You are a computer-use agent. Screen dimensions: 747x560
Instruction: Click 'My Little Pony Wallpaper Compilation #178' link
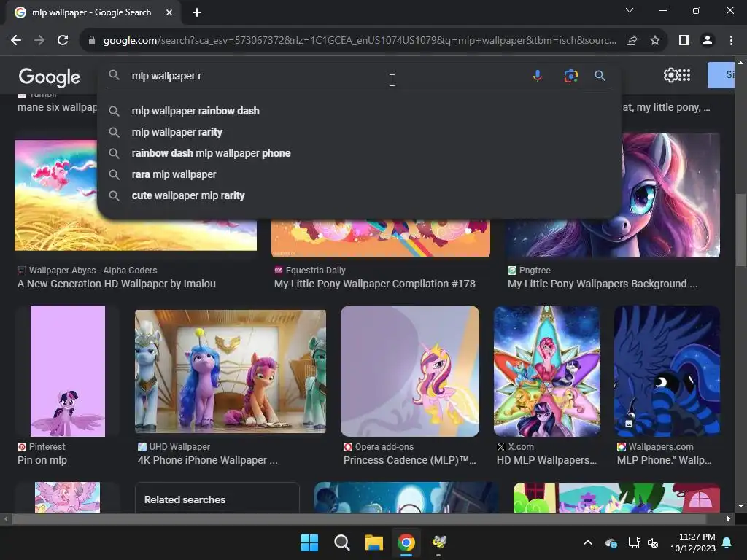(x=374, y=284)
